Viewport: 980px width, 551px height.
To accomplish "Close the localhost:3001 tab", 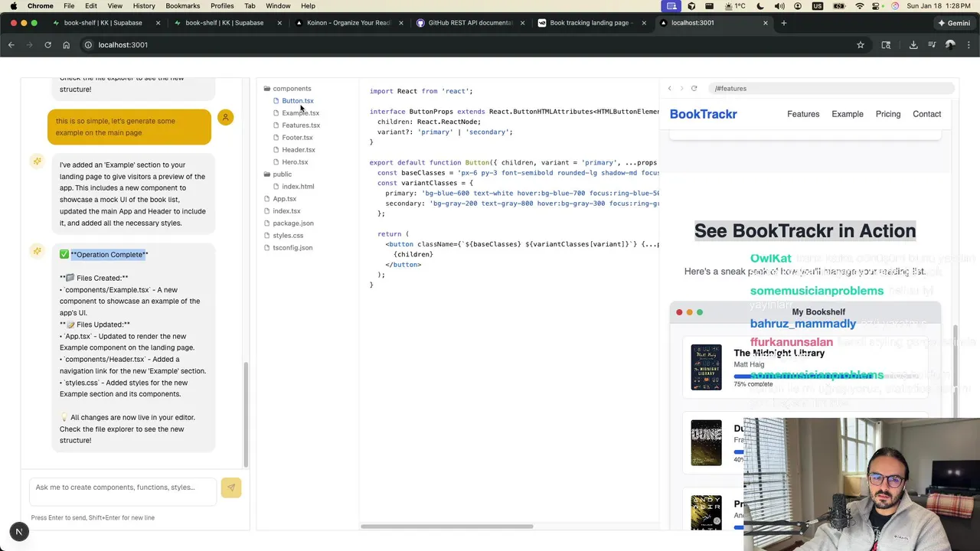I will coord(765,23).
